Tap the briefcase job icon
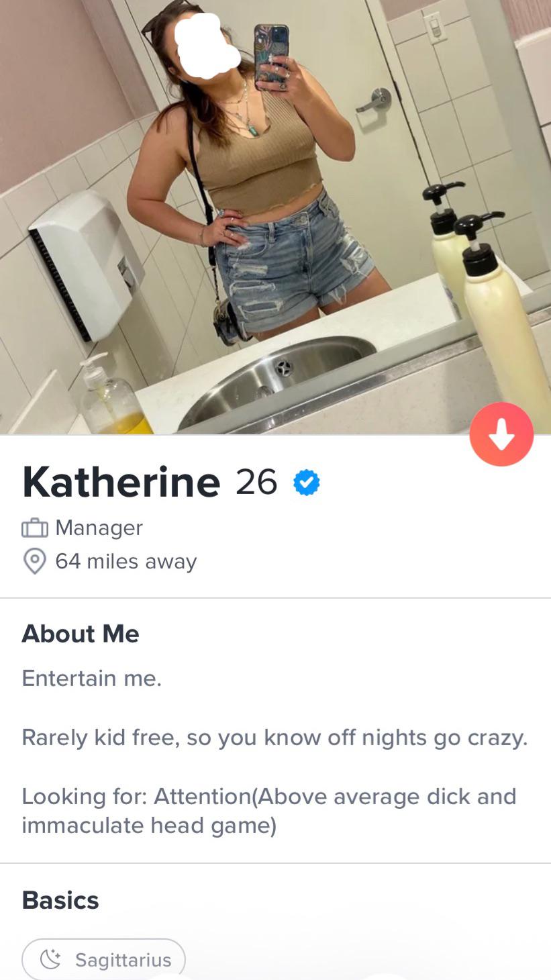The image size is (551, 980). (x=35, y=528)
